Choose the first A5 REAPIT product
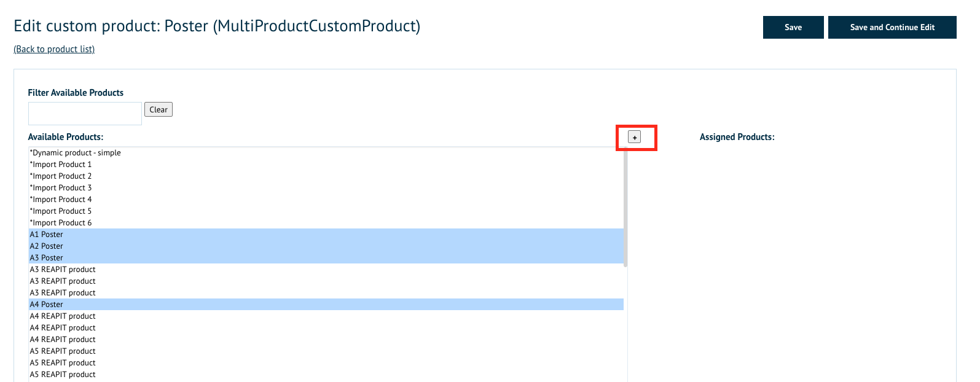The width and height of the screenshot is (980, 382). point(63,351)
